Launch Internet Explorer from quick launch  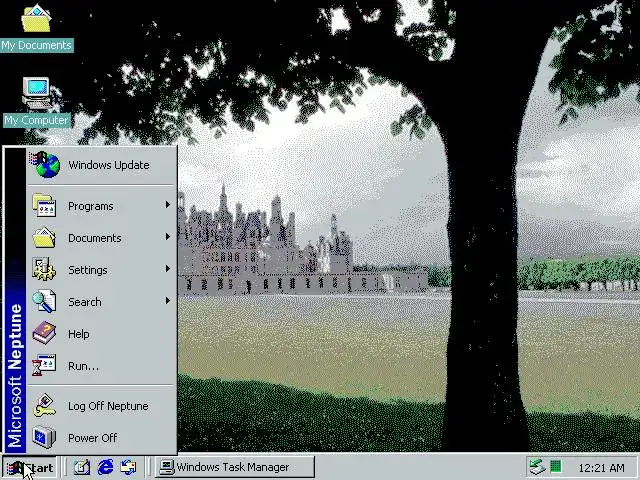point(105,467)
